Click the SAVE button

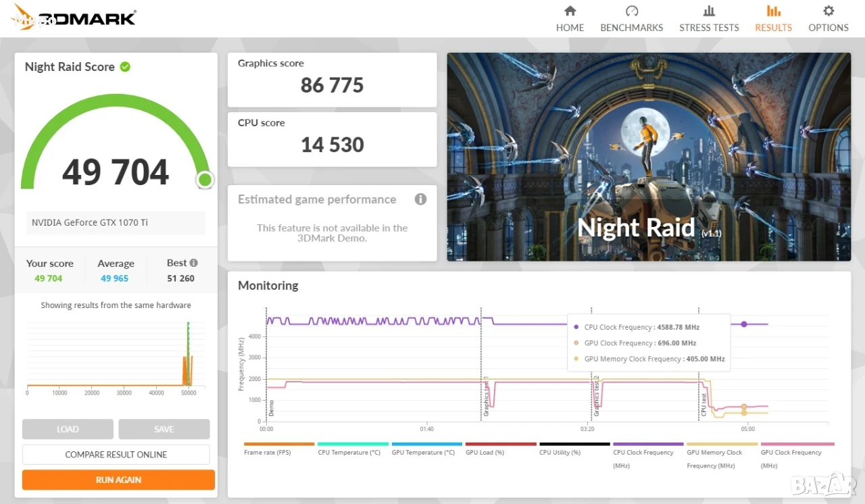click(x=164, y=429)
